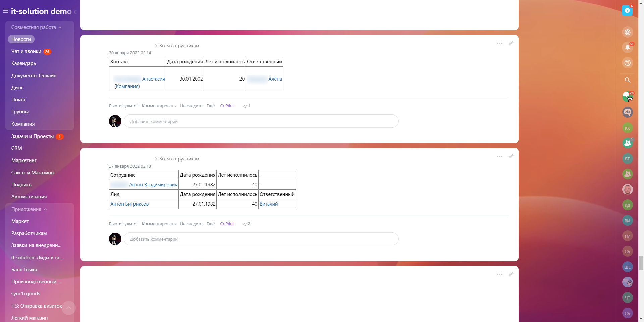The image size is (644, 322).
Task: Open the CoPilot sparkle icon in right bar
Action: pyautogui.click(x=628, y=32)
